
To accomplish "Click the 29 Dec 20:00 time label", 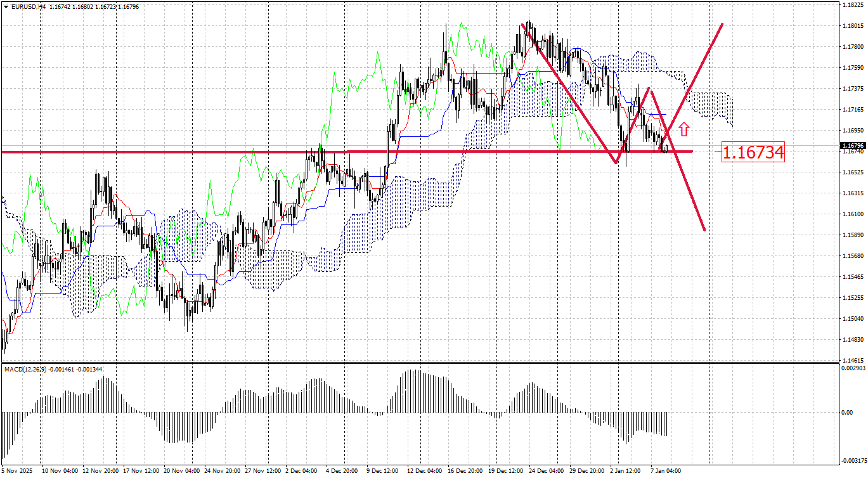I will (x=588, y=471).
